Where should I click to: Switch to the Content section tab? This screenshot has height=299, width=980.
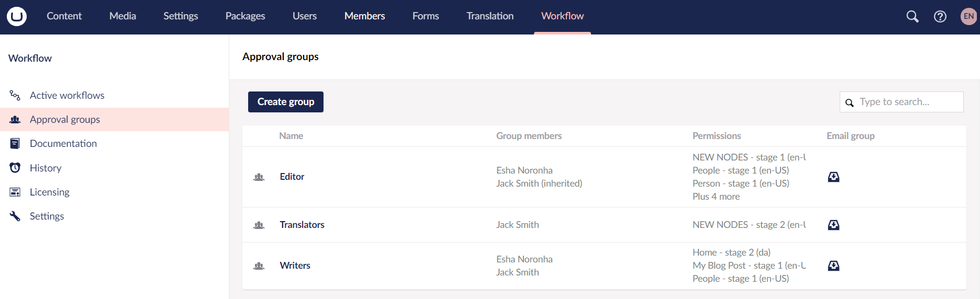pos(64,16)
